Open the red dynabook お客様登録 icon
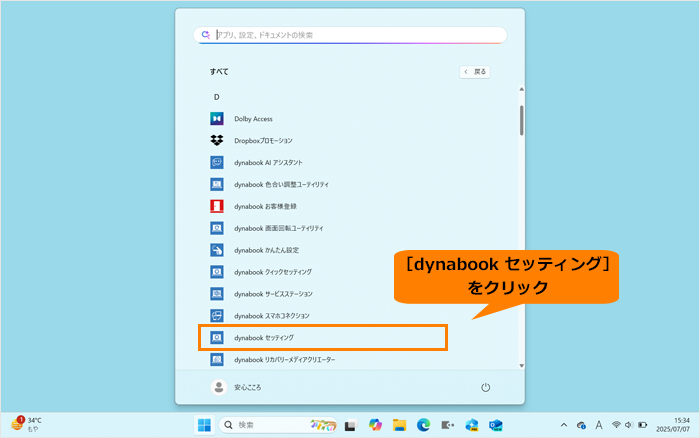 click(217, 206)
